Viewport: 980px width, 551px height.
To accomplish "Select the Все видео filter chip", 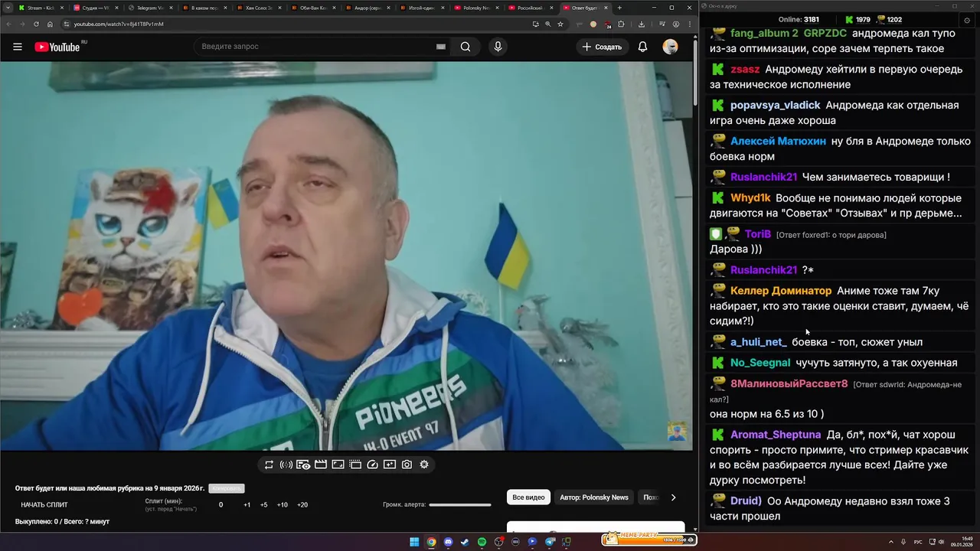I will [x=528, y=497].
